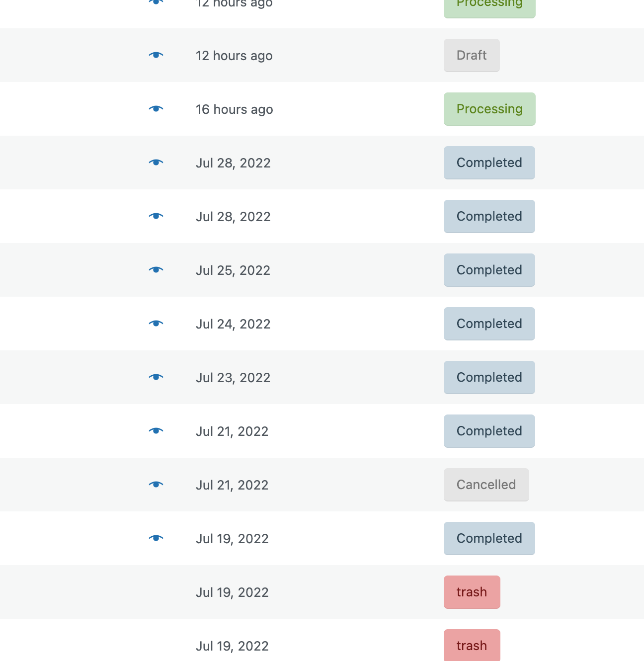The height and width of the screenshot is (661, 644).
Task: Click the preview icon for Jul 25, 2022
Action: (x=156, y=270)
